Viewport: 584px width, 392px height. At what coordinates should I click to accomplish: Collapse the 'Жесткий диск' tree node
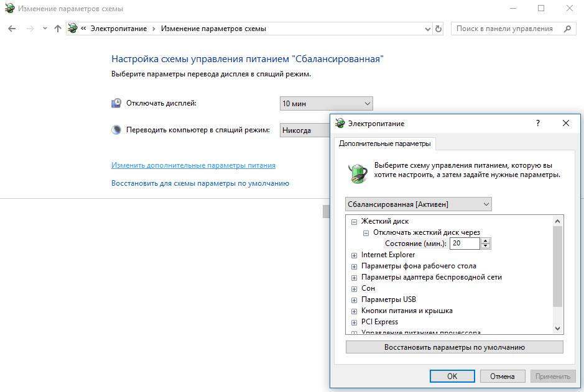point(354,222)
